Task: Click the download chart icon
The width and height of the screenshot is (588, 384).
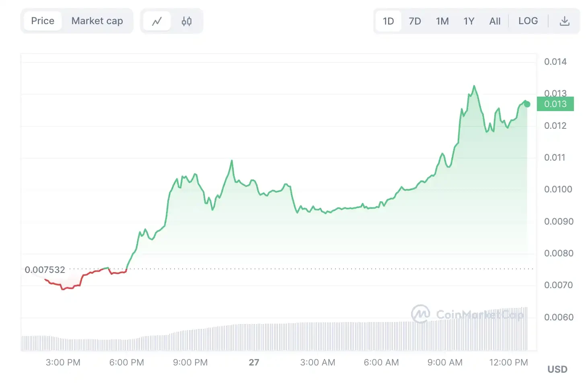Action: [x=565, y=21]
